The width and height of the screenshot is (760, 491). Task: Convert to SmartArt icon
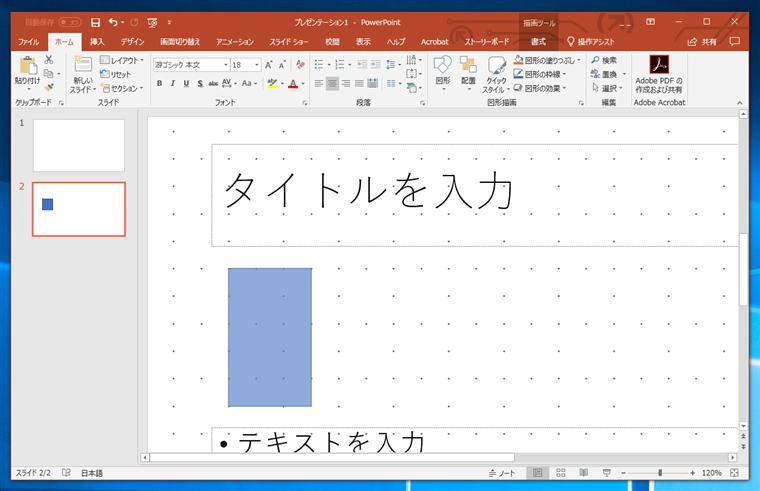click(x=413, y=88)
